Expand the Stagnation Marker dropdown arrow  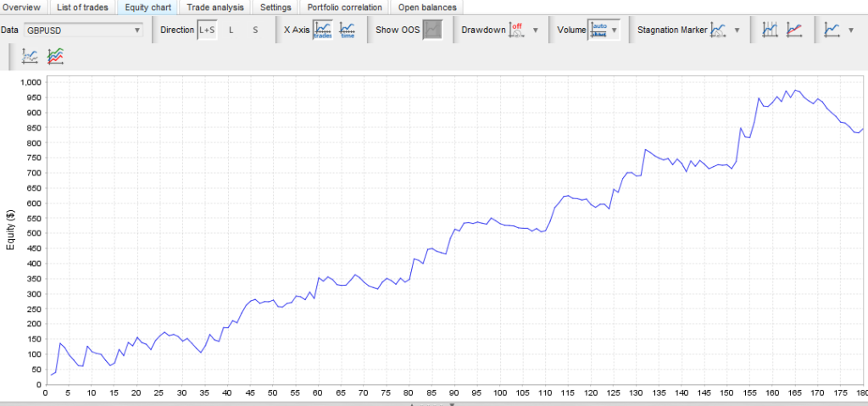click(x=737, y=31)
